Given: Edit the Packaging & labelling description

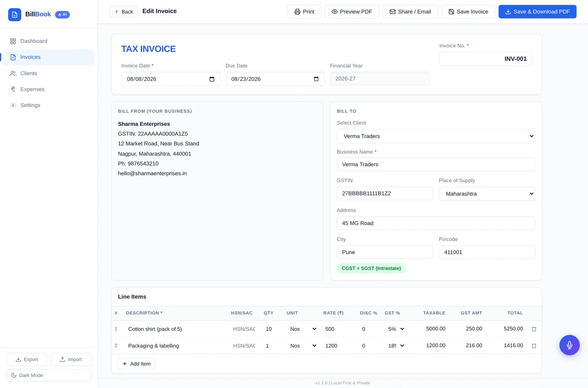Looking at the screenshot, I should point(176,346).
